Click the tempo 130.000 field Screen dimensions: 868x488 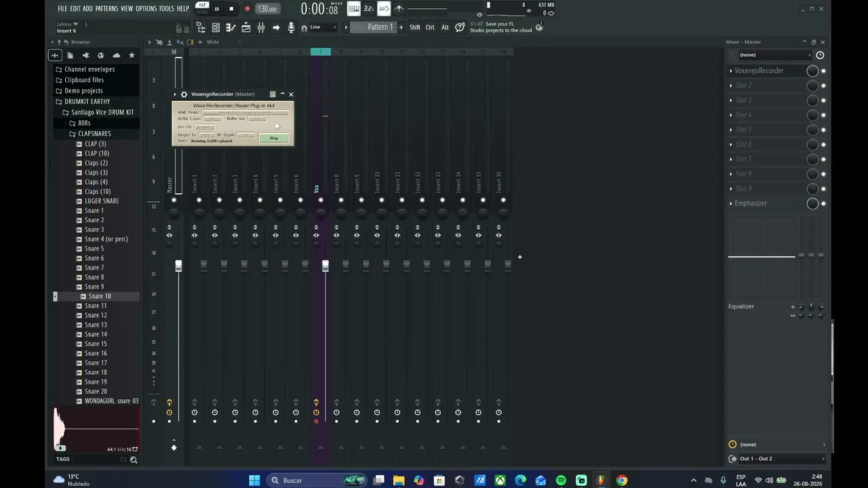coord(267,9)
